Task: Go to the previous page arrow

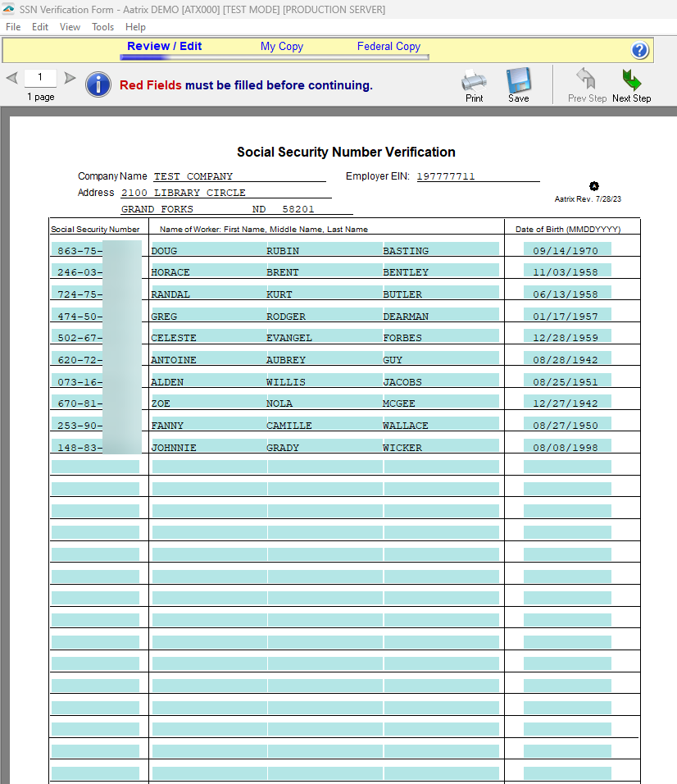Action: coord(12,79)
